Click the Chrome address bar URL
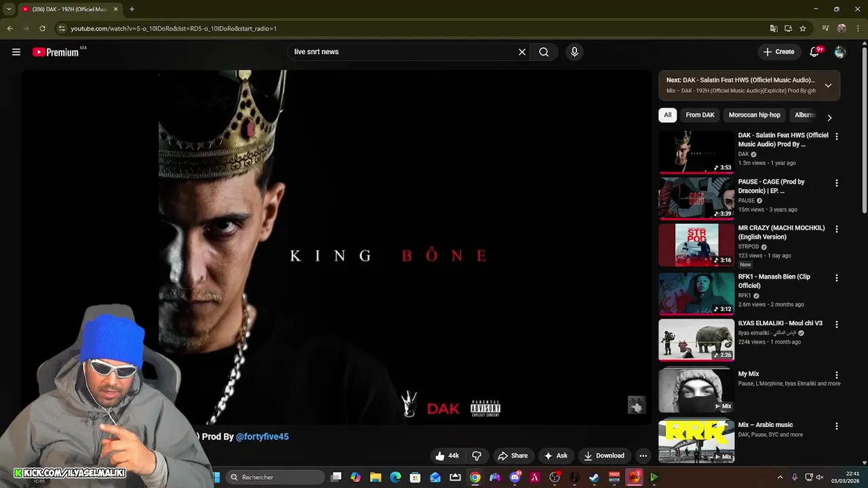868x488 pixels. tap(174, 28)
